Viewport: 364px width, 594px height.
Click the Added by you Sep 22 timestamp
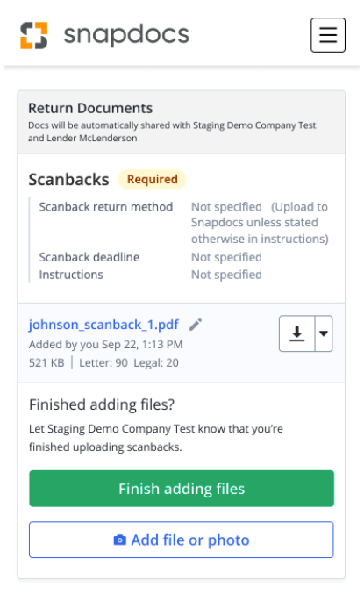point(105,344)
